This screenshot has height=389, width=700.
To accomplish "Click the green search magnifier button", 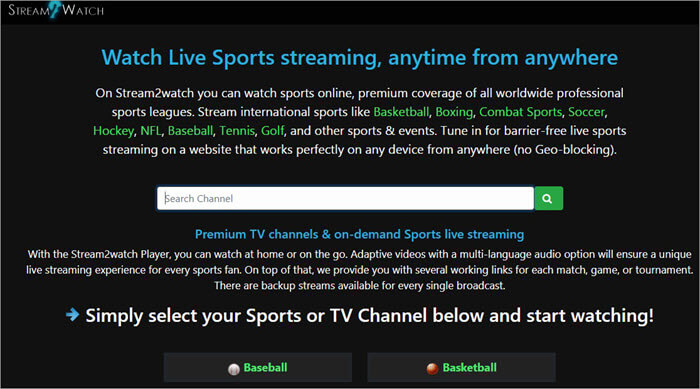I will pos(548,198).
